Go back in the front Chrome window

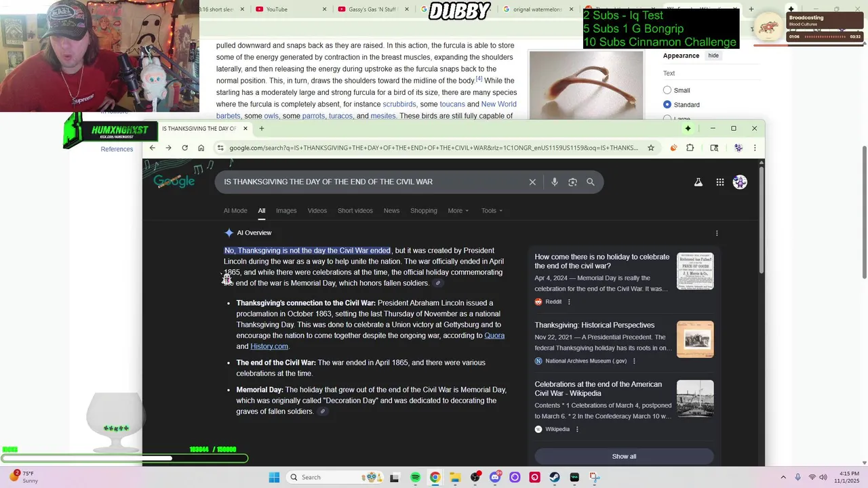(x=152, y=148)
